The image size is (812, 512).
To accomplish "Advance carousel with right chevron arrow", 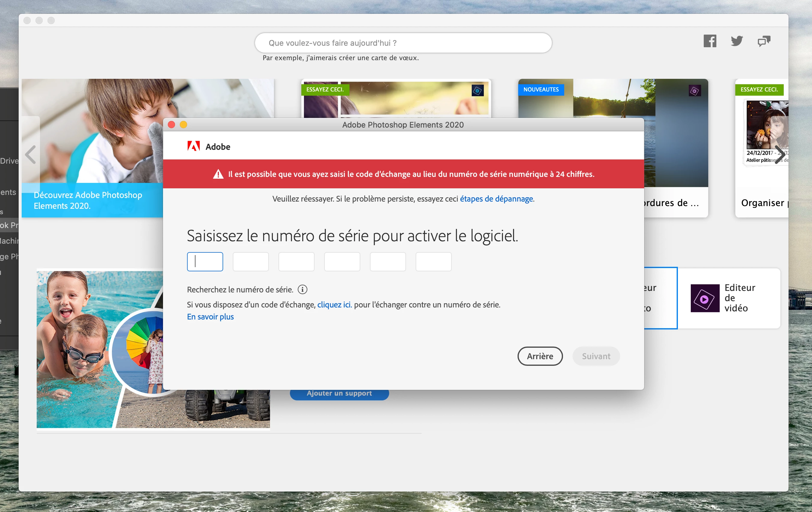I will pos(780,155).
